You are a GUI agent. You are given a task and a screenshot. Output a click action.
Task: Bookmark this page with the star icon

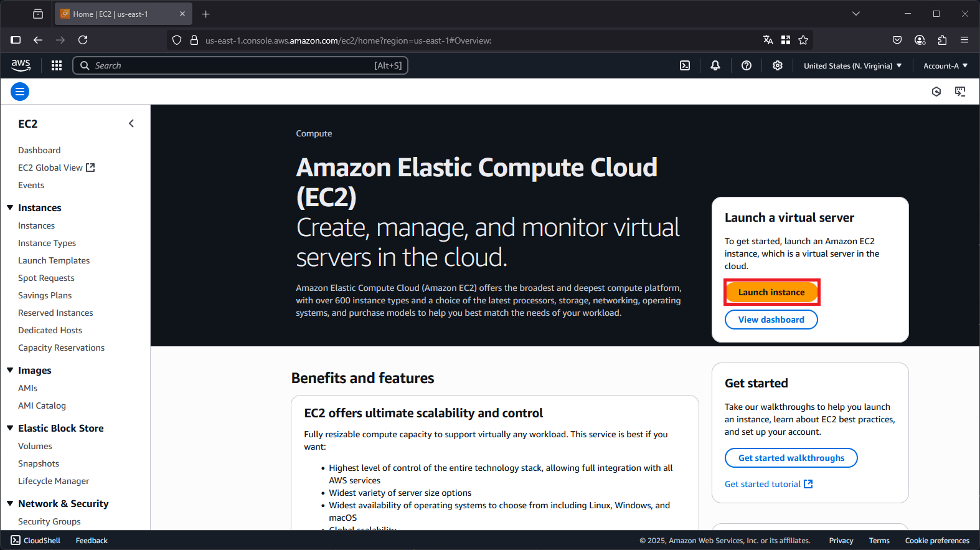coord(803,40)
